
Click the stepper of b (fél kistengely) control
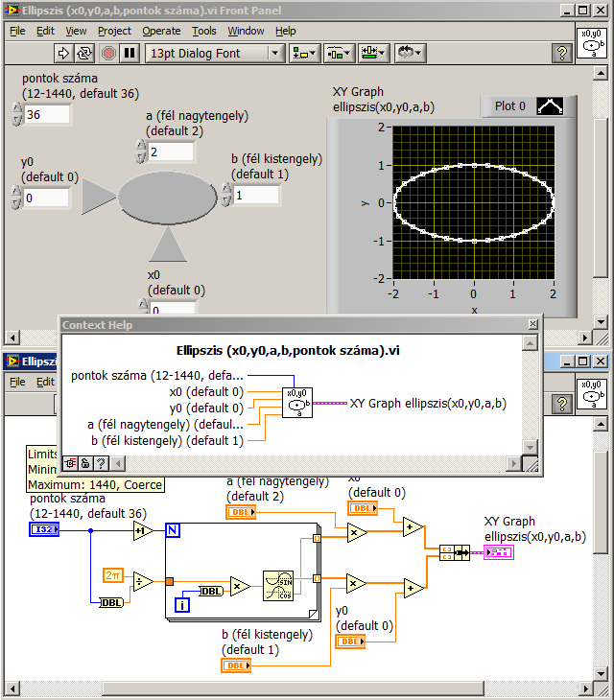pos(226,195)
